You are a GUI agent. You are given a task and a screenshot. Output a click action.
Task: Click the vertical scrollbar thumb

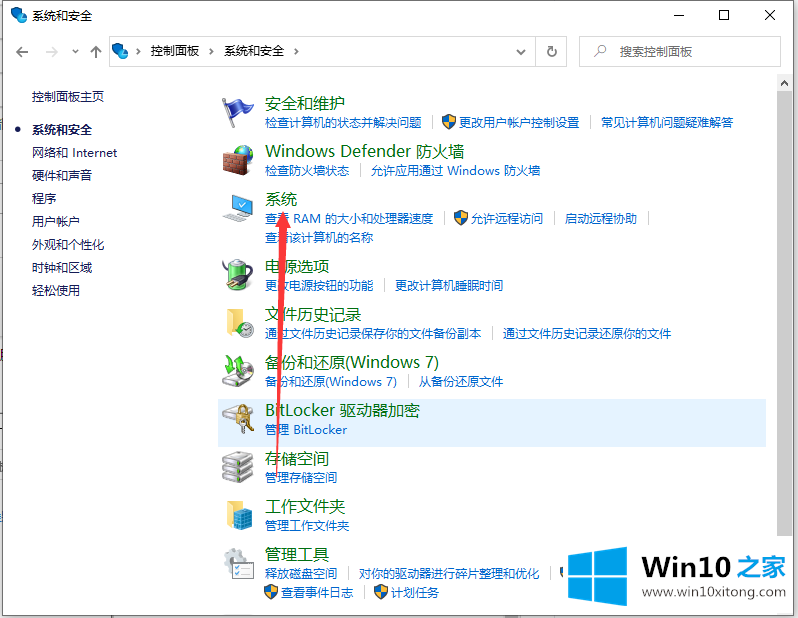pos(784,313)
